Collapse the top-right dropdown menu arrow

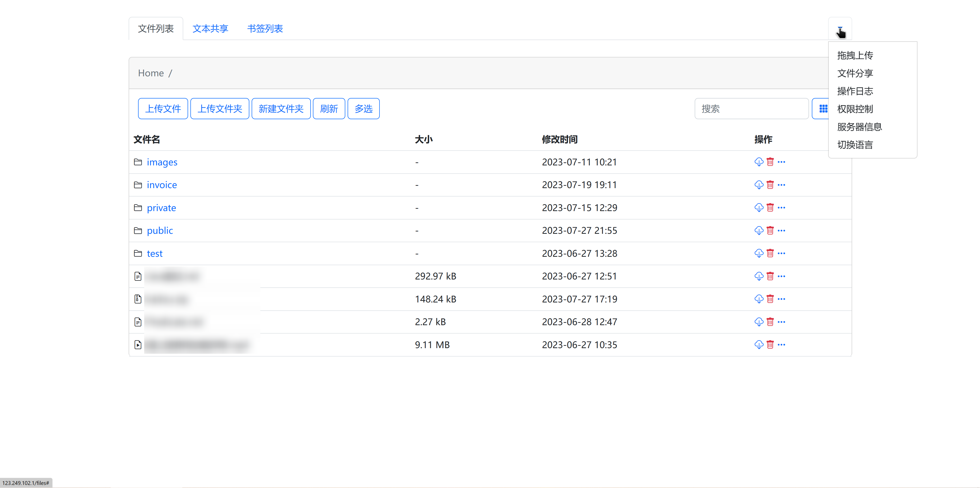coord(840,29)
